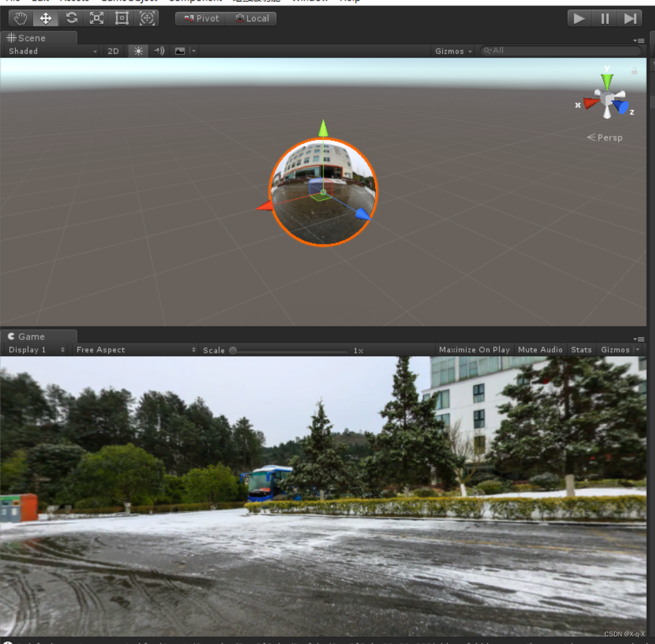655x644 pixels.
Task: Open the Display 1 dropdown
Action: tap(37, 349)
